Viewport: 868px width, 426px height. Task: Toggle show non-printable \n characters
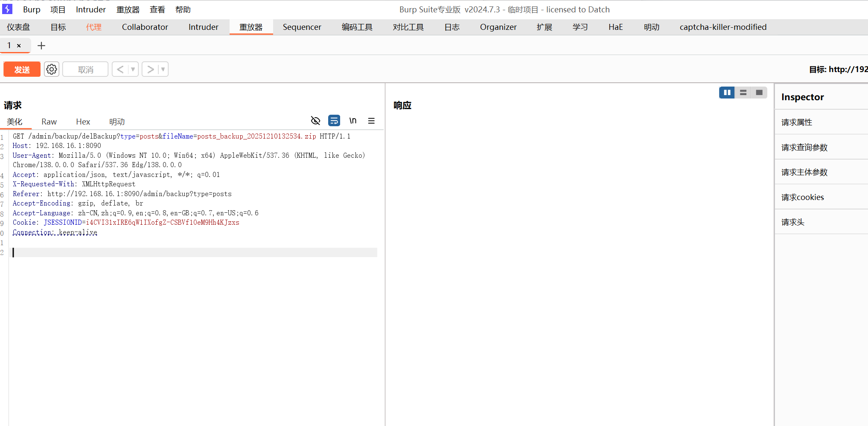click(x=353, y=121)
